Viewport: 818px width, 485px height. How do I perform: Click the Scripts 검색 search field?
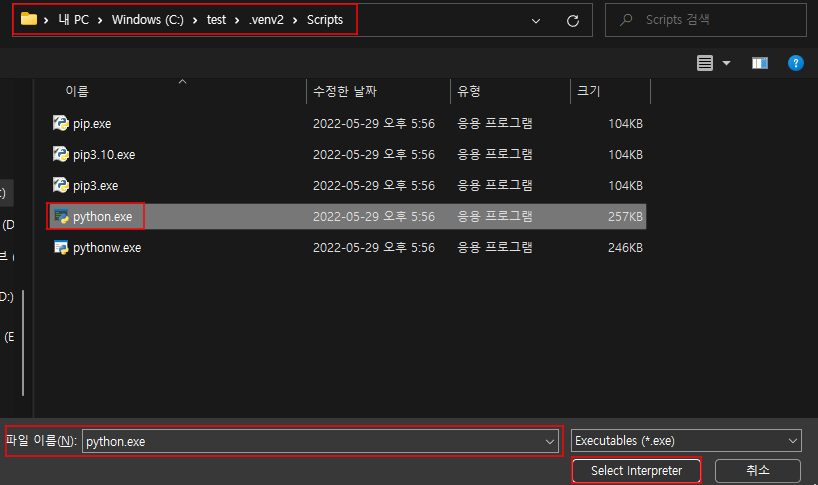click(706, 20)
